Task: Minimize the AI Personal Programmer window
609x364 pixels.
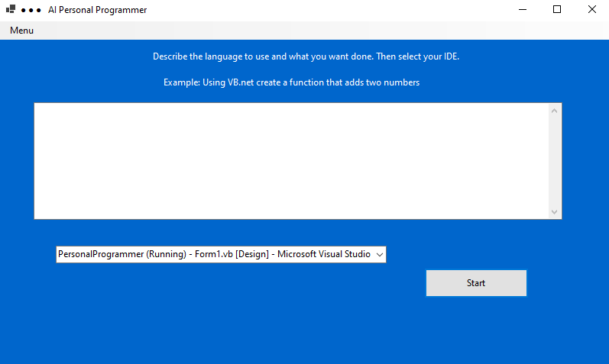Action: pyautogui.click(x=523, y=10)
